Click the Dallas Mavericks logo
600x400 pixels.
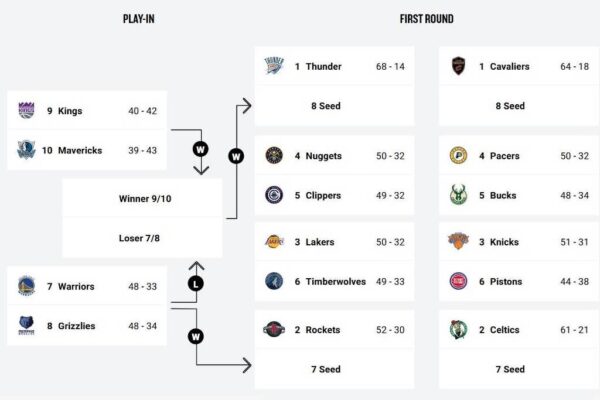26,150
